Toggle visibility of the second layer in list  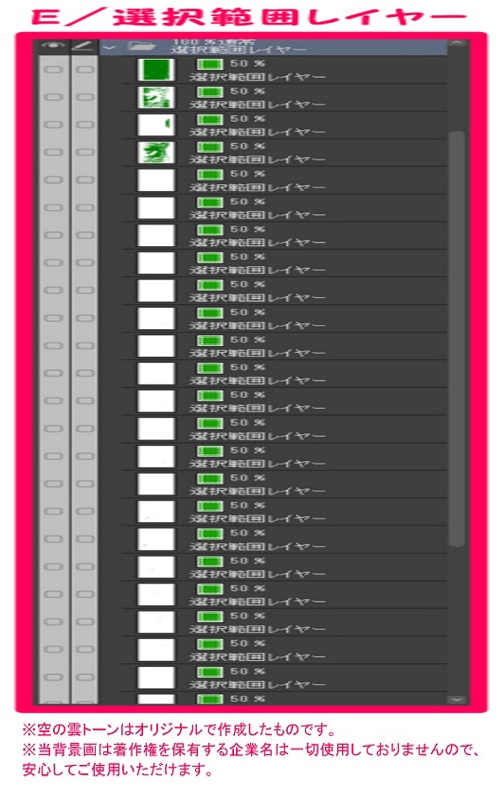(53, 97)
